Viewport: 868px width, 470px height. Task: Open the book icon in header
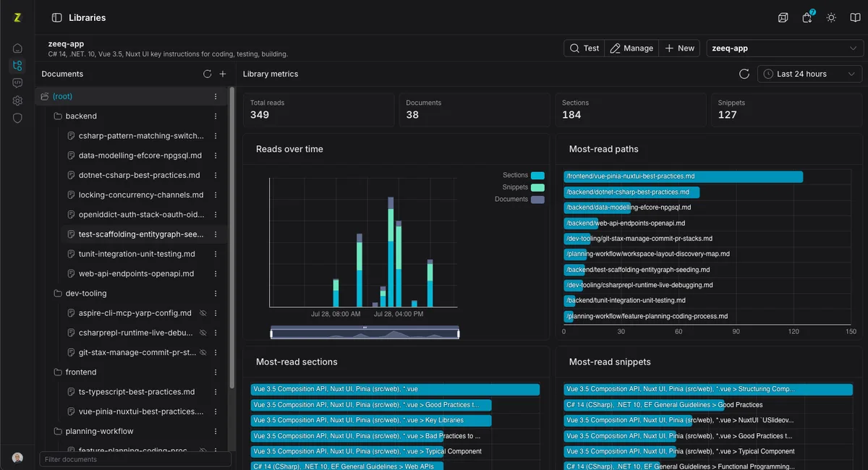click(x=854, y=17)
